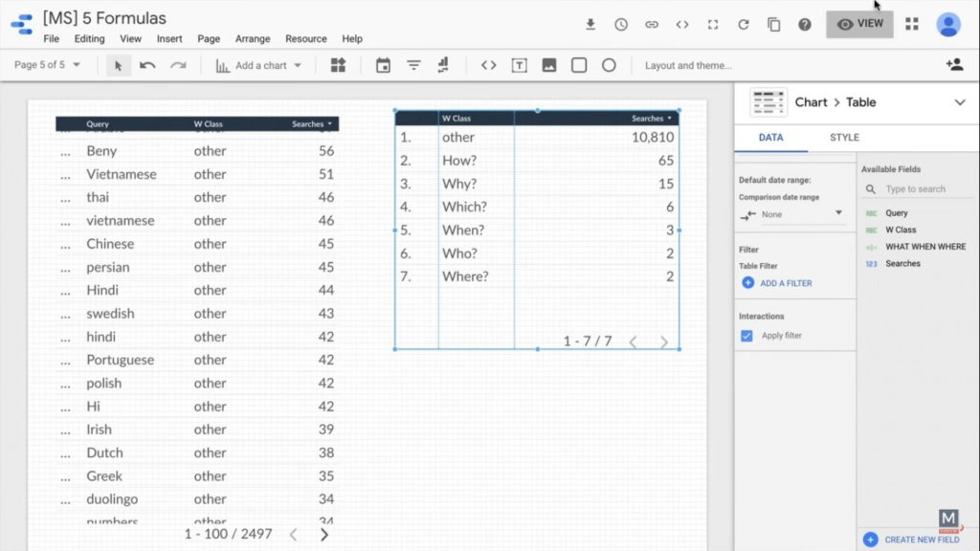980x551 pixels.
Task: Get a shareable link from the header
Action: [652, 26]
